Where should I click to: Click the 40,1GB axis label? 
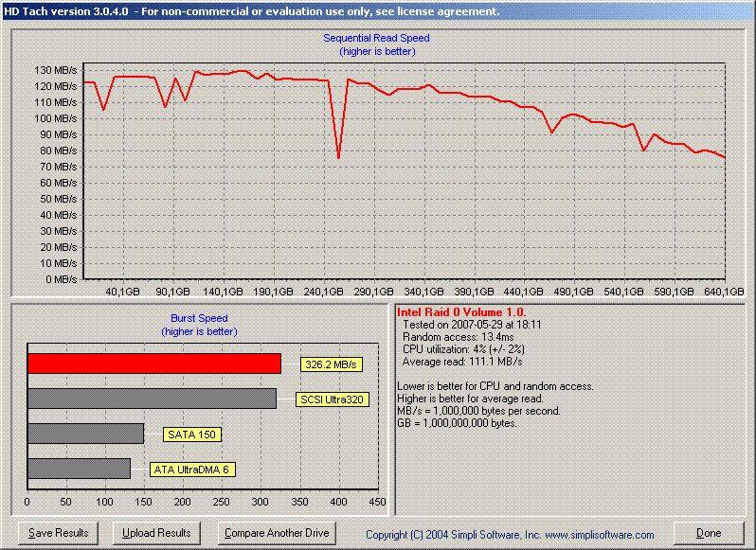(x=122, y=292)
